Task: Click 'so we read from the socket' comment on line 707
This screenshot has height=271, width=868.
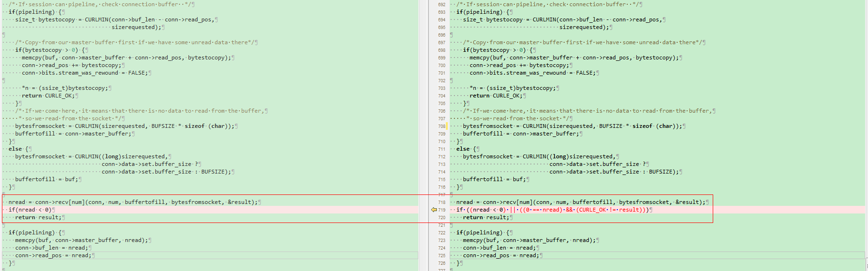Action: pyautogui.click(x=518, y=118)
